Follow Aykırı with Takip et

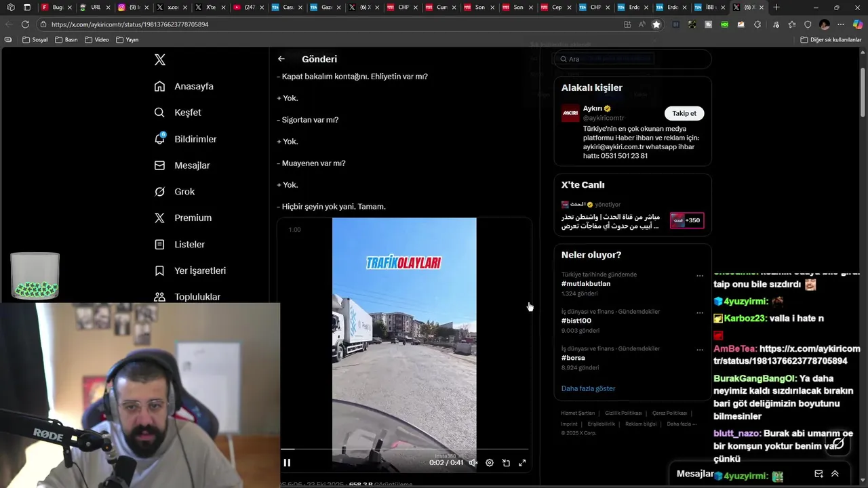coord(684,113)
